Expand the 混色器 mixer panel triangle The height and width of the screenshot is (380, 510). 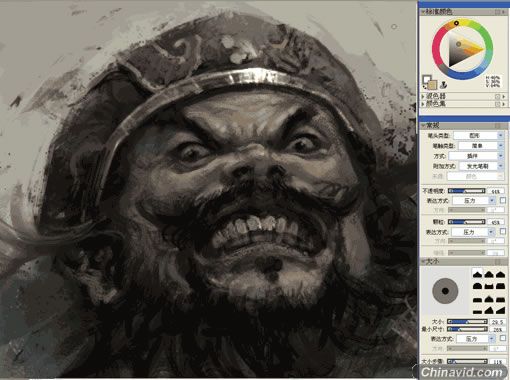[x=423, y=96]
